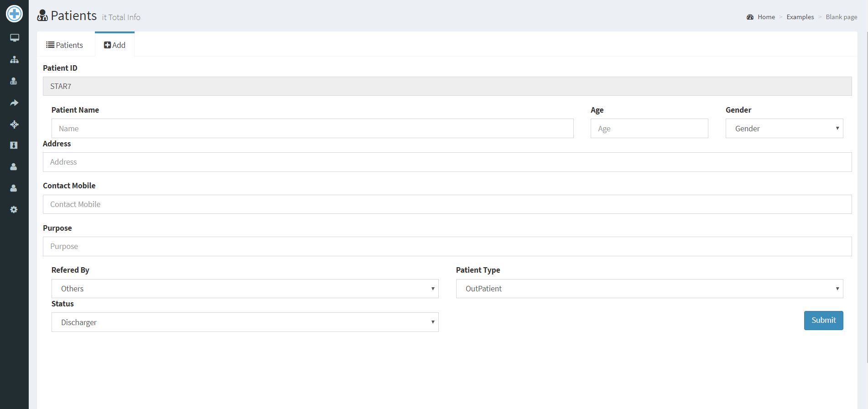Click the Examples breadcrumb link
Viewport: 868px width, 409px height.
point(800,17)
